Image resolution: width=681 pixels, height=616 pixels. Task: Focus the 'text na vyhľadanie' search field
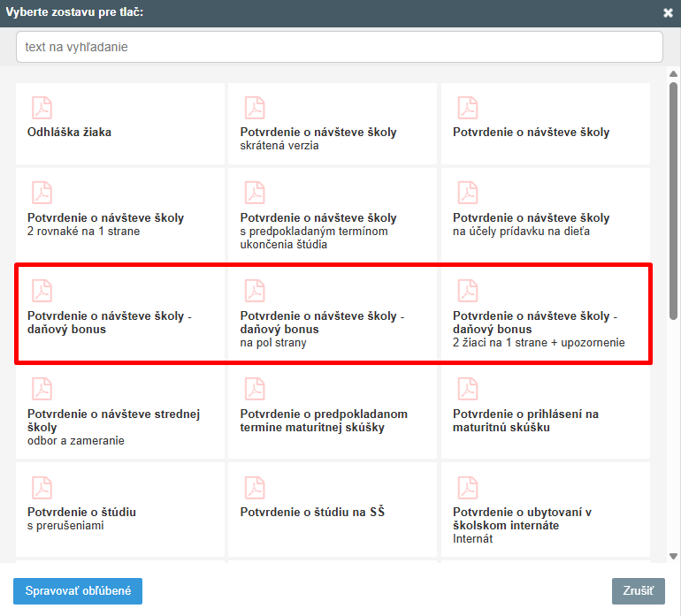[340, 47]
